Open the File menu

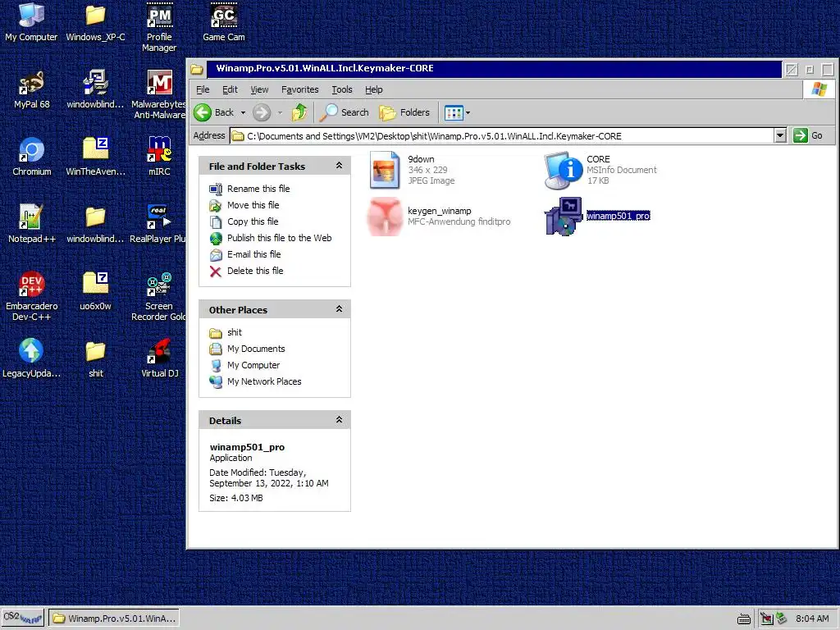[x=203, y=89]
